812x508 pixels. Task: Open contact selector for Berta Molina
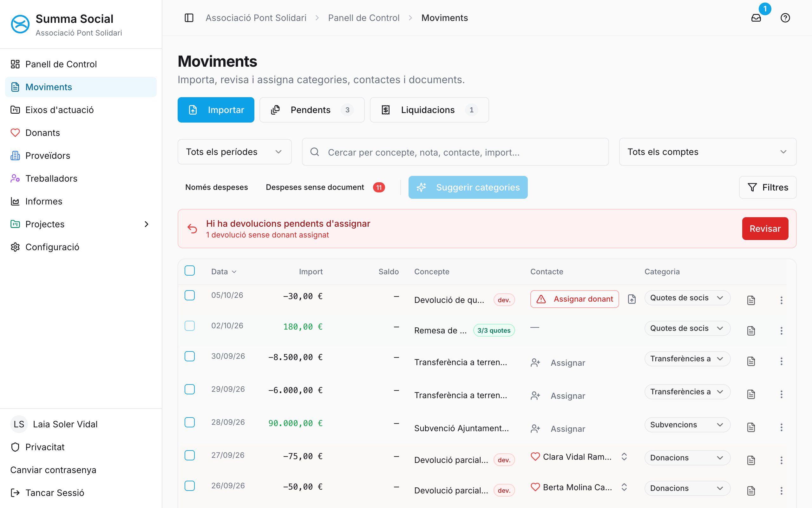tap(624, 487)
